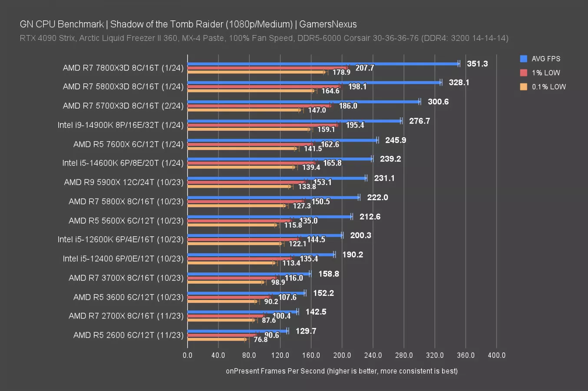Click the 200.0 mark on the axis
Viewport: 588px width, 391px height.
[x=342, y=355]
